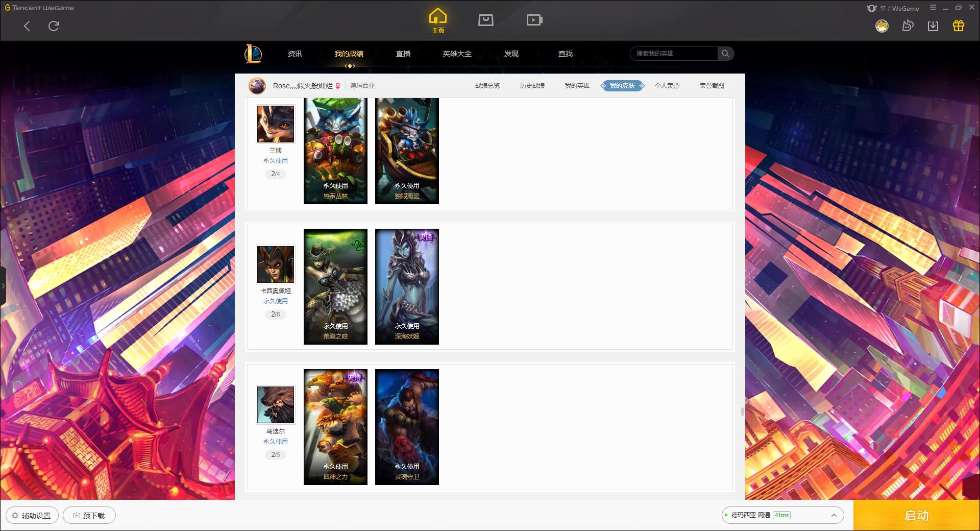
Task: Expand the left edge side panel handle
Action: pos(3,286)
